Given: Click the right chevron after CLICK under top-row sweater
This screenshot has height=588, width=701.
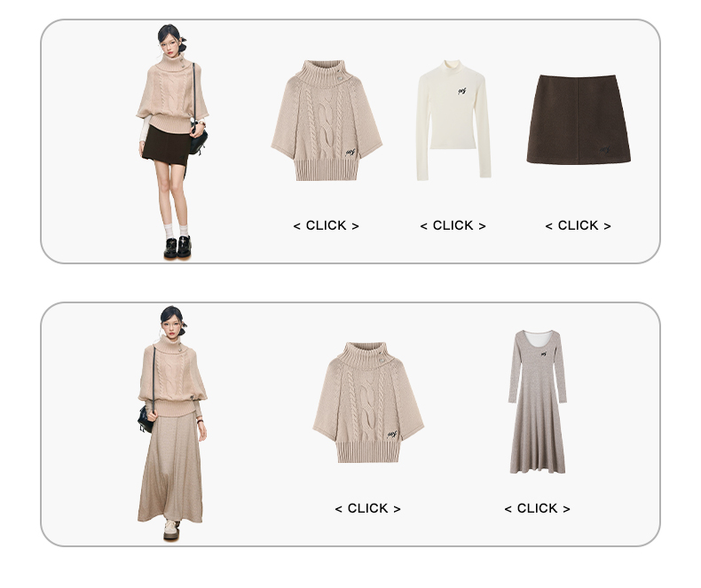Looking at the screenshot, I should pyautogui.click(x=356, y=226).
